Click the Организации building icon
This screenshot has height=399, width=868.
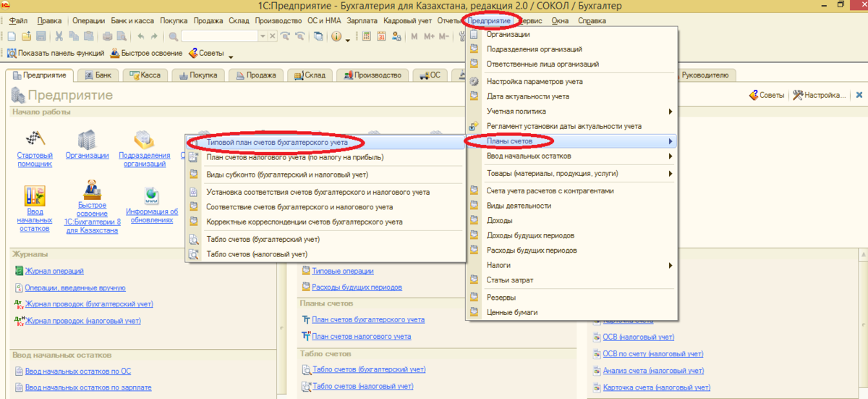[87, 139]
